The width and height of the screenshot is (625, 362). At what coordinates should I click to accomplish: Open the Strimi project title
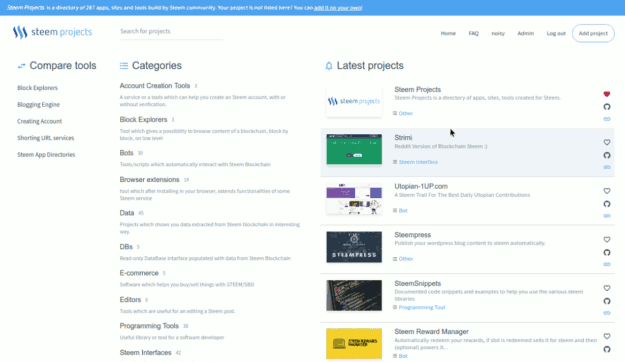pyautogui.click(x=403, y=138)
